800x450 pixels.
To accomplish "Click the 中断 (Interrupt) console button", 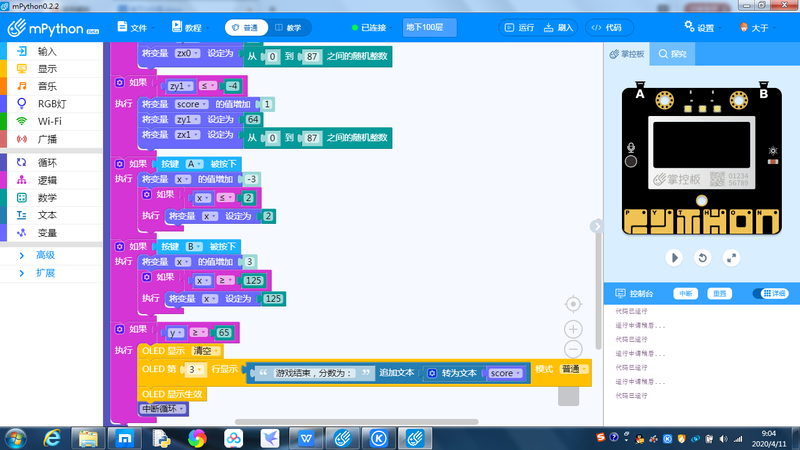I will pos(685,293).
